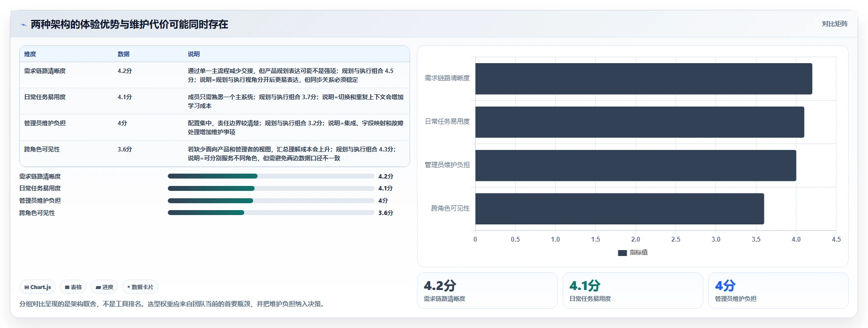Click the 4.1分 value after the progress bar
The height and width of the screenshot is (328, 868).
386,188
